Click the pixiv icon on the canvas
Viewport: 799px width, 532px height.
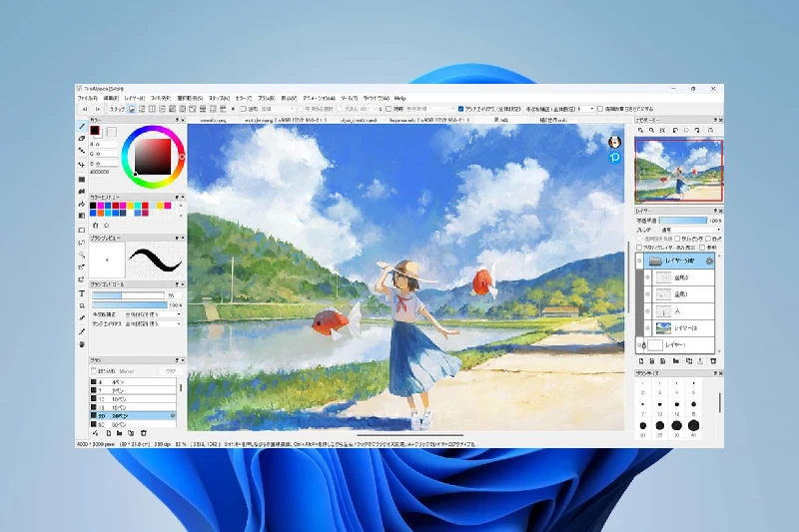click(616, 158)
